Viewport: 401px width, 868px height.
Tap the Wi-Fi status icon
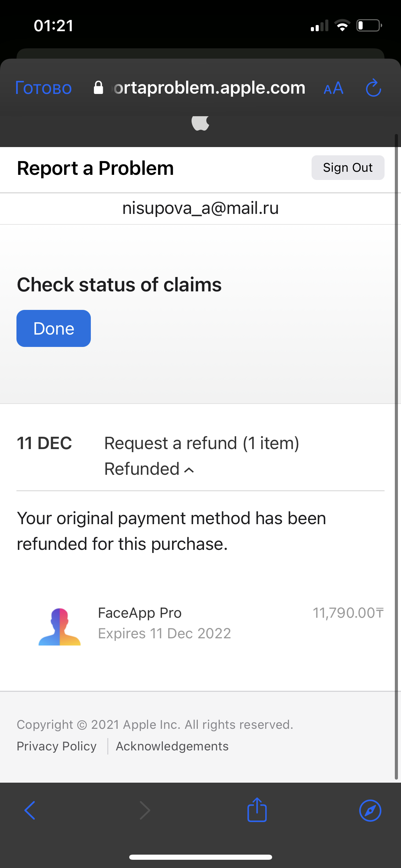(x=342, y=26)
